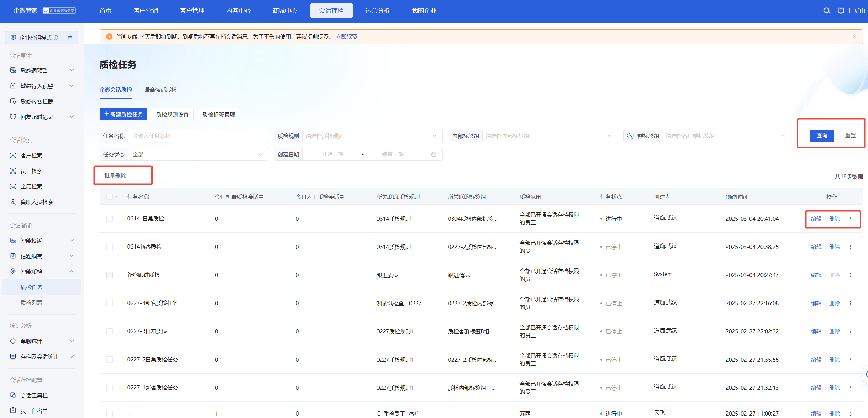Close the expiry warning banner
Viewport: 868px width, 418px height.
pos(854,37)
